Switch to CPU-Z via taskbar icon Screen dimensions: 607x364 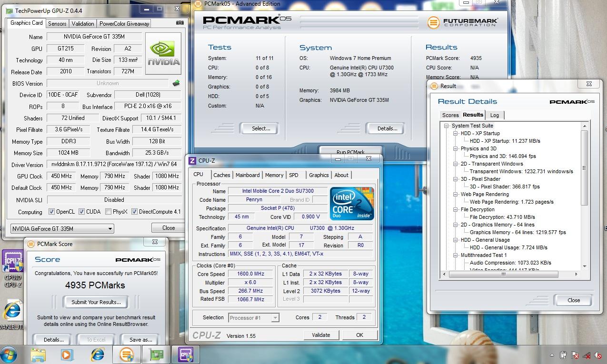pyautogui.click(x=186, y=355)
